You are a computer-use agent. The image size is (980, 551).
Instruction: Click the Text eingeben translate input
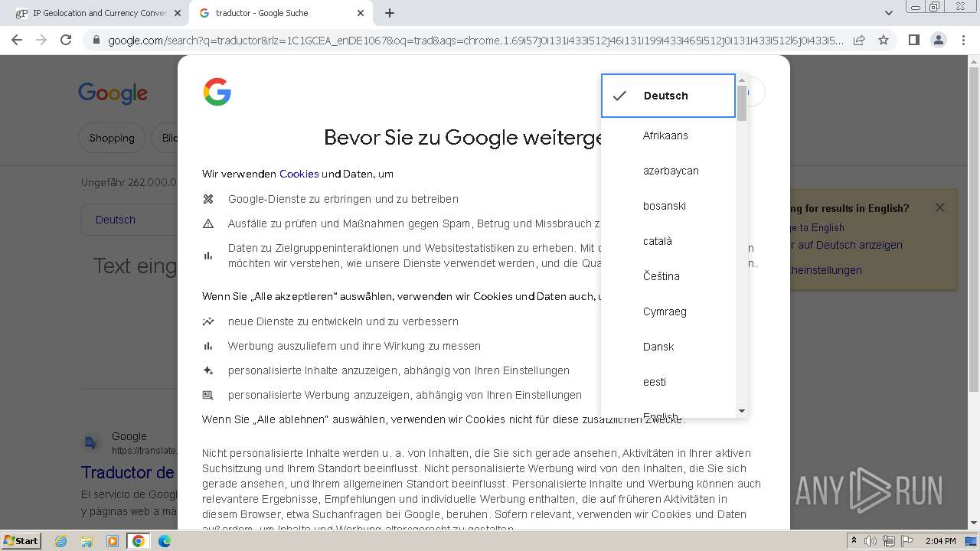click(x=135, y=266)
